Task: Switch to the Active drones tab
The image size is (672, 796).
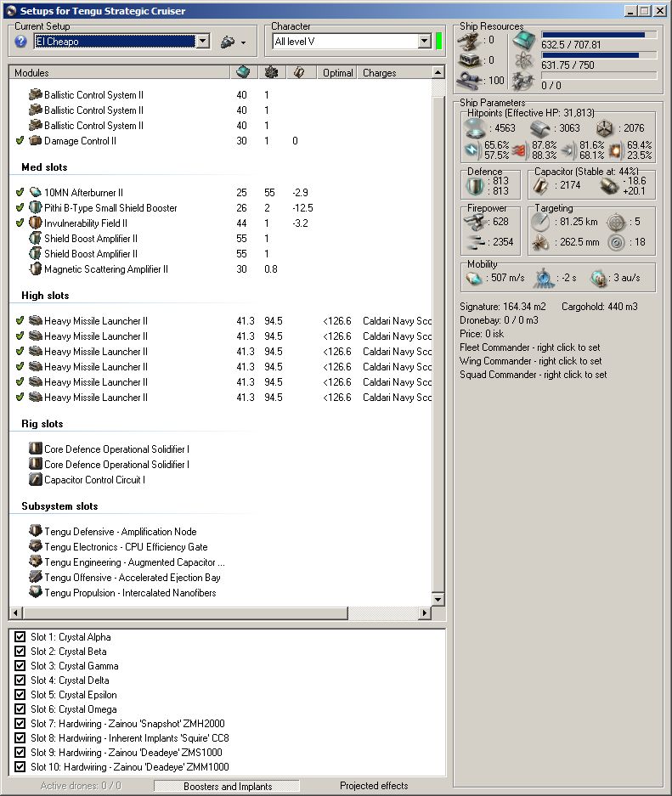Action: [x=81, y=786]
